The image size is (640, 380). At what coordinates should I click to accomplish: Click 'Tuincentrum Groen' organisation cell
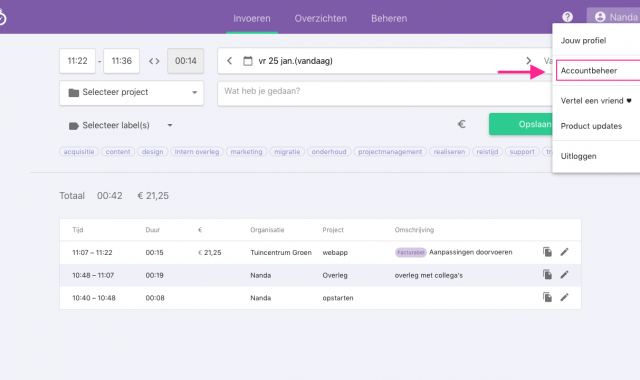(281, 252)
